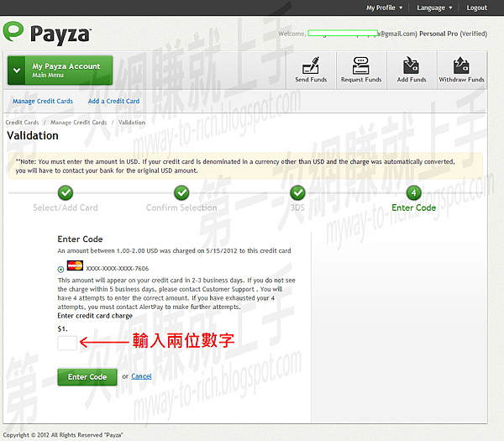Open Withdraw Funds
504x441 pixels.
point(461,70)
